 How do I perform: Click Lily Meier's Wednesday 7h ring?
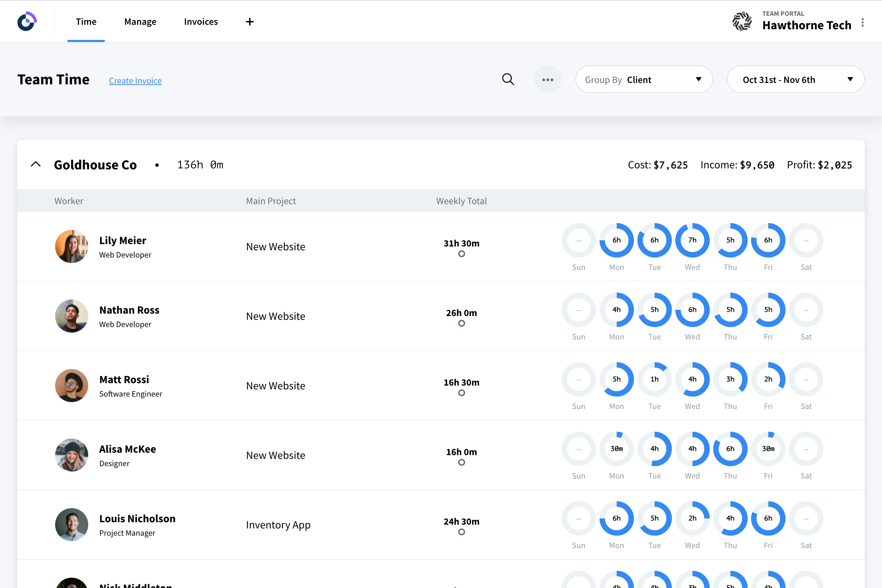pos(693,240)
